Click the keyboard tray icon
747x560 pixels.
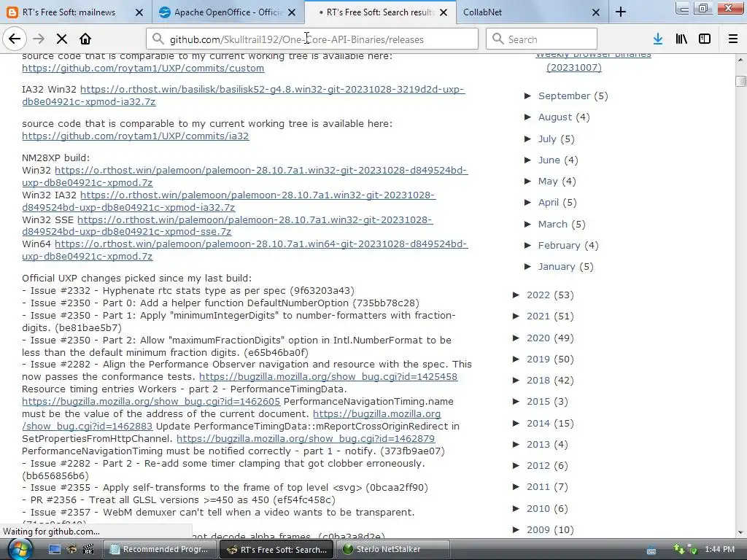(651, 551)
